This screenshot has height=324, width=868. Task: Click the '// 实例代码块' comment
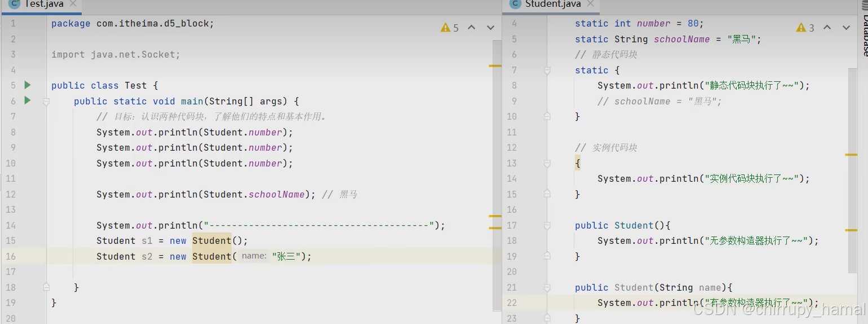(x=606, y=148)
